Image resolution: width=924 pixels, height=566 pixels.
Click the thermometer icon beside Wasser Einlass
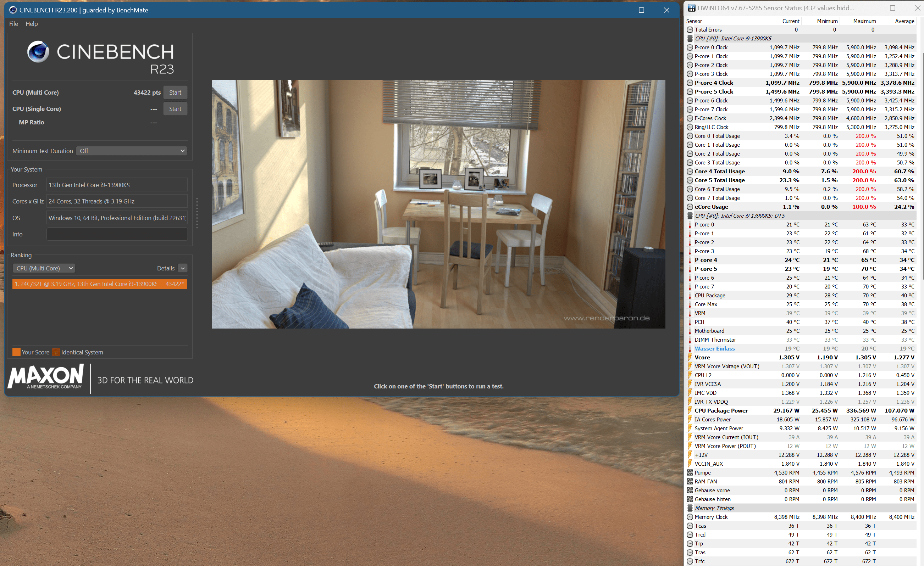pos(690,349)
